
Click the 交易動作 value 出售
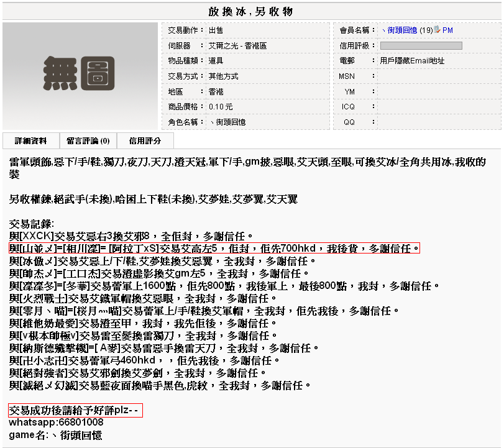pyautogui.click(x=216, y=30)
